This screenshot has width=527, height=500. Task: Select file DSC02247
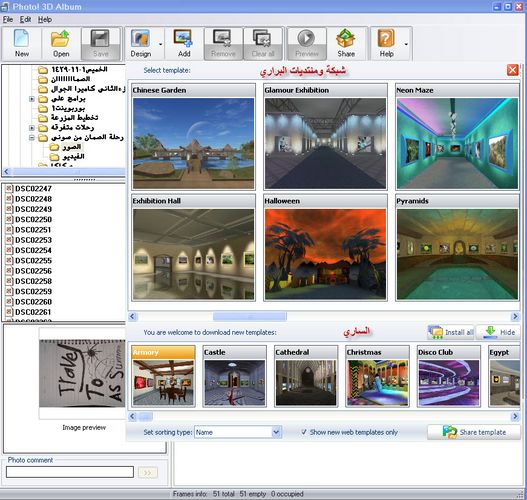coord(33,189)
